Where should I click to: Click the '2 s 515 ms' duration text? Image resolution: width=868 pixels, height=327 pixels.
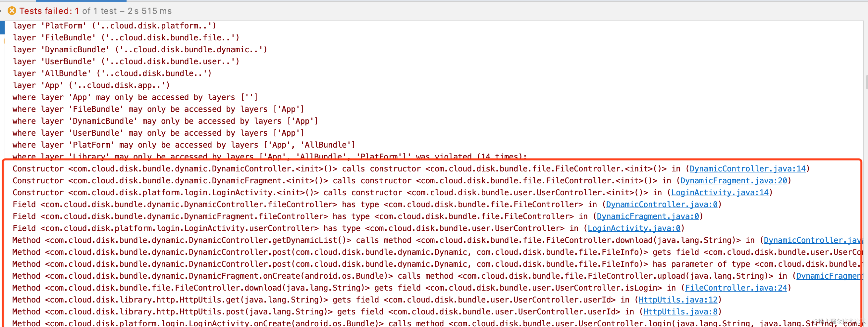click(x=150, y=11)
